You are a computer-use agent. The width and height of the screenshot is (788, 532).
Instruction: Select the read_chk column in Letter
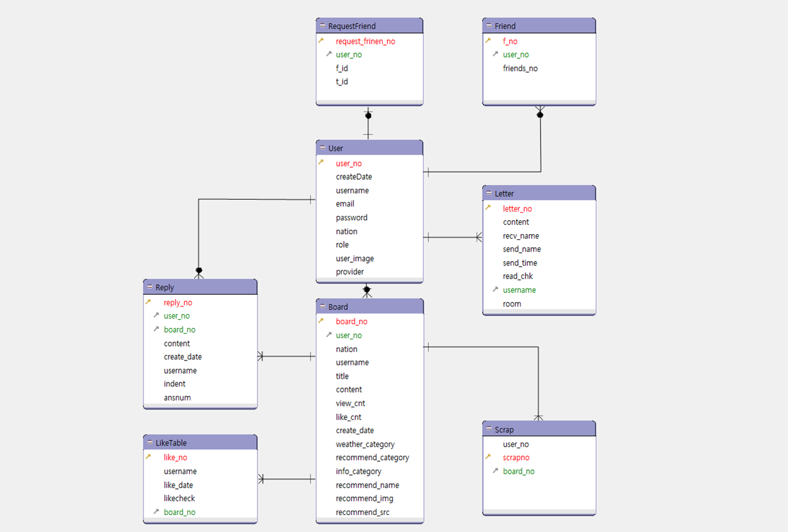[518, 276]
